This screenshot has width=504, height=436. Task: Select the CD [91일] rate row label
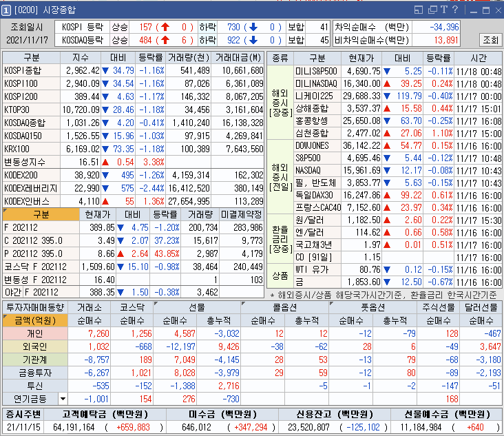[317, 257]
